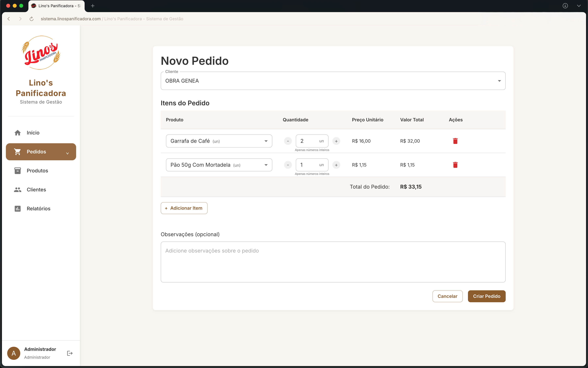Open the Cliente dropdown showing OBRA GENEA
The image size is (588, 368).
[x=333, y=81]
